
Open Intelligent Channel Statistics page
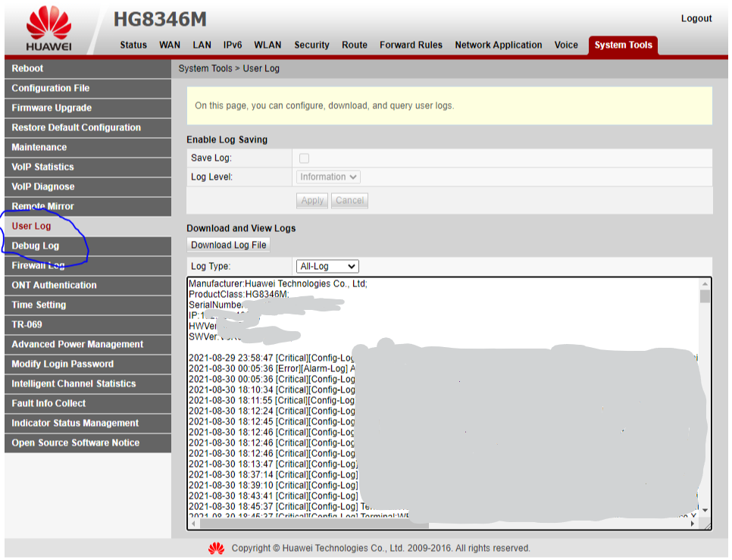88,383
